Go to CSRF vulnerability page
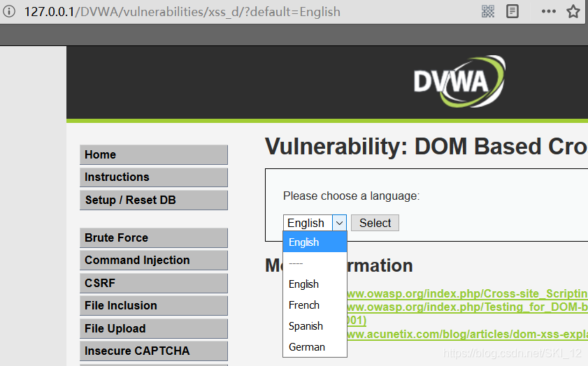 click(154, 283)
